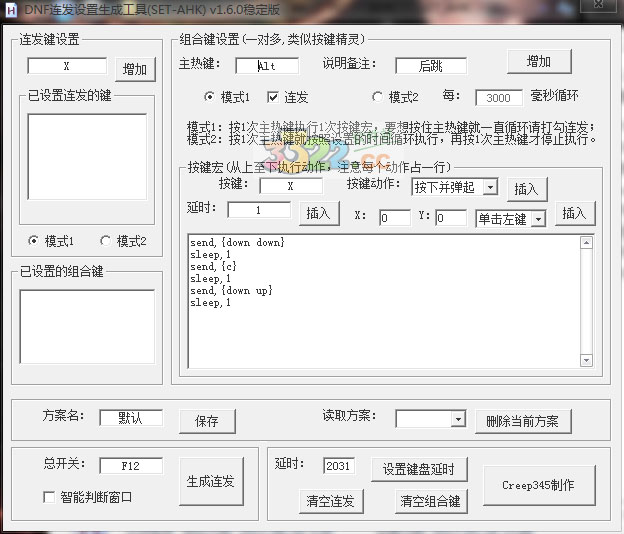Click the app icon in the title bar

[11, 10]
